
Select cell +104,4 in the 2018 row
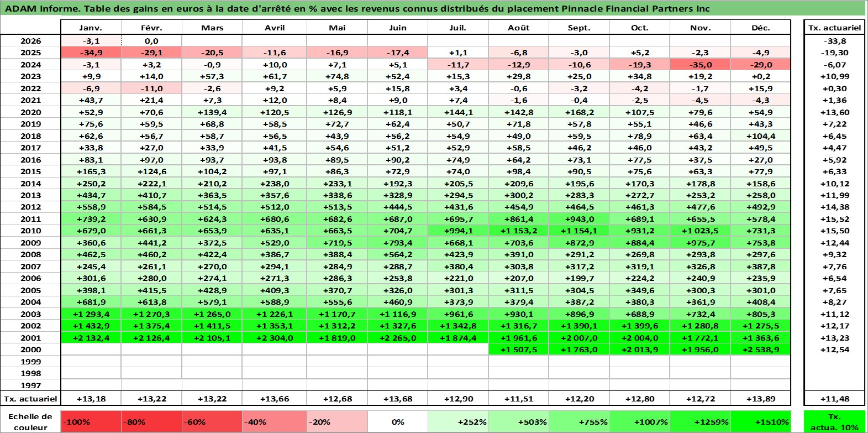(760, 136)
